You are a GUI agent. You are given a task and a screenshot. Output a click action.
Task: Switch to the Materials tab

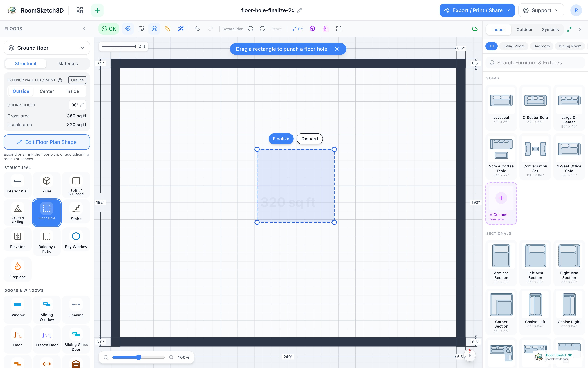[68, 63]
